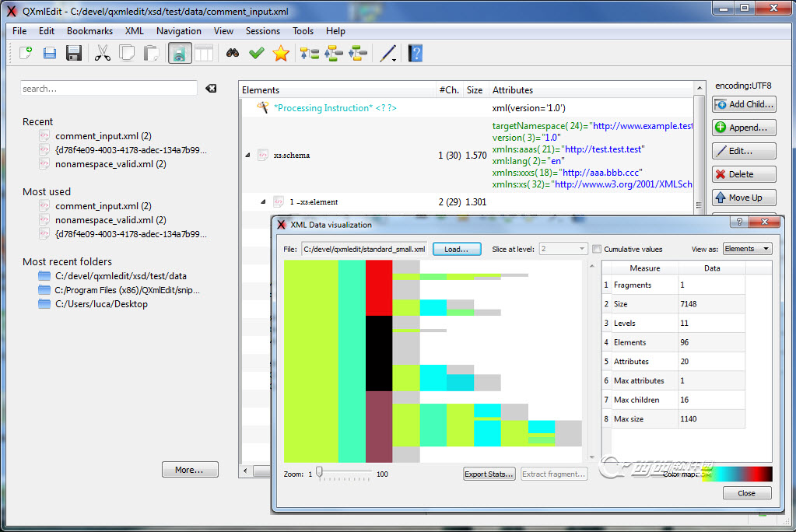Viewport: 796px width, 532px height.
Task: Click the black block in the visualization map
Action: click(x=379, y=353)
